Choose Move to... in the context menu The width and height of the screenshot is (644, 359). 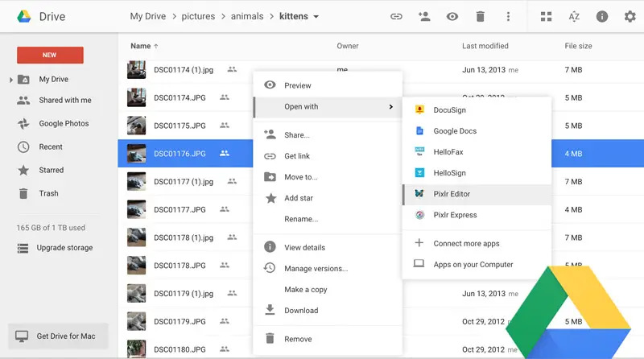click(x=328, y=177)
